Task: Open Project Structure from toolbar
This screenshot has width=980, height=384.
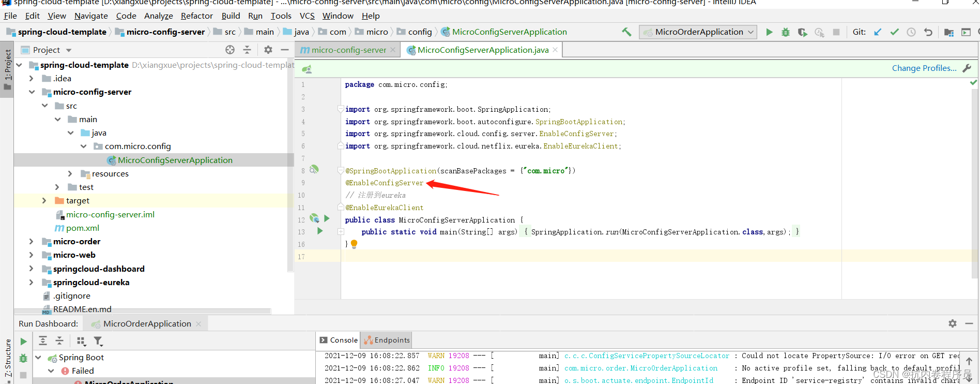Action: point(949,32)
